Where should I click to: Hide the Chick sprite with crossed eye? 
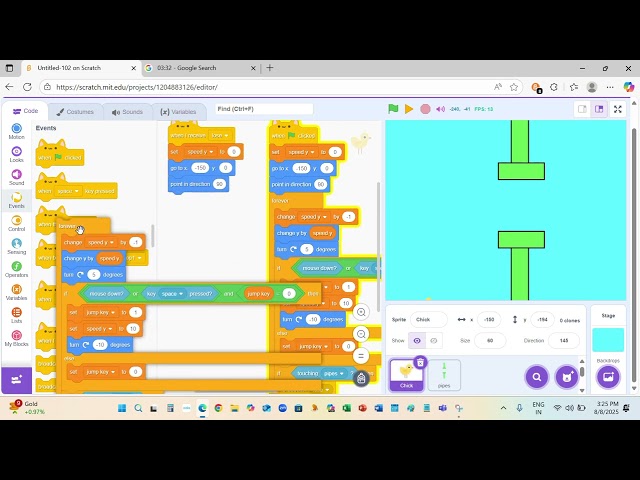pyautogui.click(x=434, y=340)
